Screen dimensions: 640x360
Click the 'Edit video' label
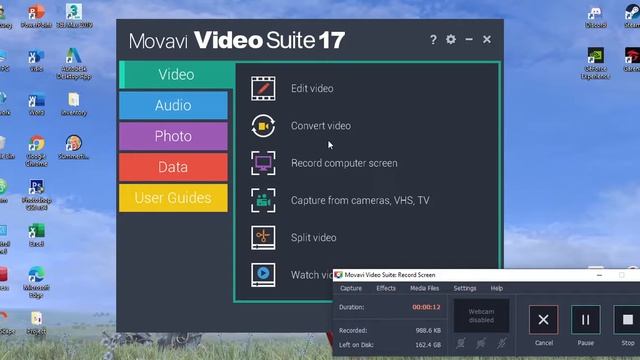(x=312, y=89)
